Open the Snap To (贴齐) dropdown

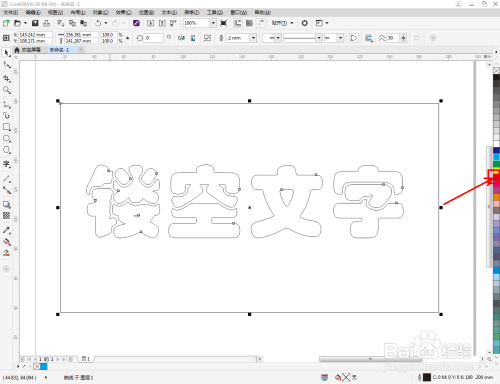tap(282, 23)
